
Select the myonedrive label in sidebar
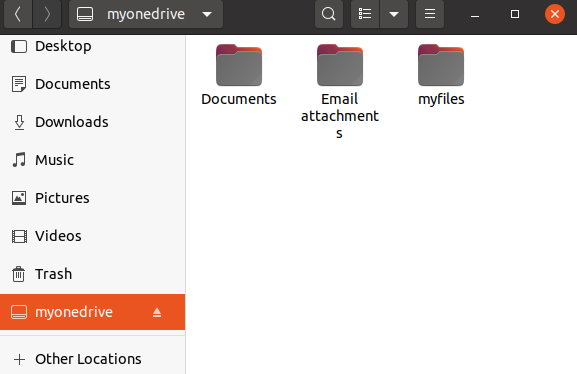(74, 312)
